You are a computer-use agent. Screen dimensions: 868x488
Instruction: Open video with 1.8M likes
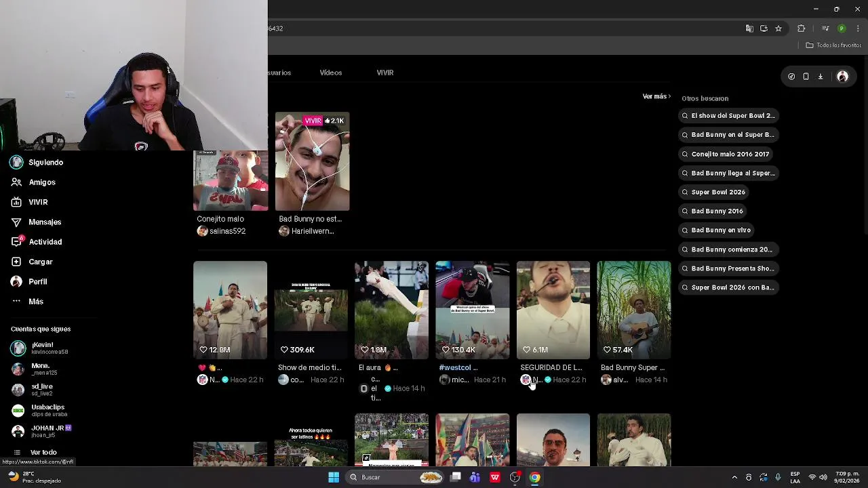click(391, 310)
